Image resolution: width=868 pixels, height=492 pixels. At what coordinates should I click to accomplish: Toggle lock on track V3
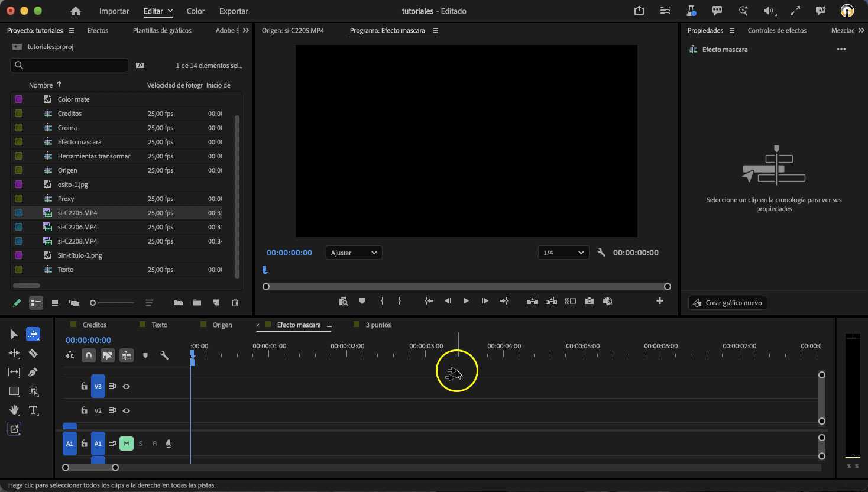(x=84, y=386)
